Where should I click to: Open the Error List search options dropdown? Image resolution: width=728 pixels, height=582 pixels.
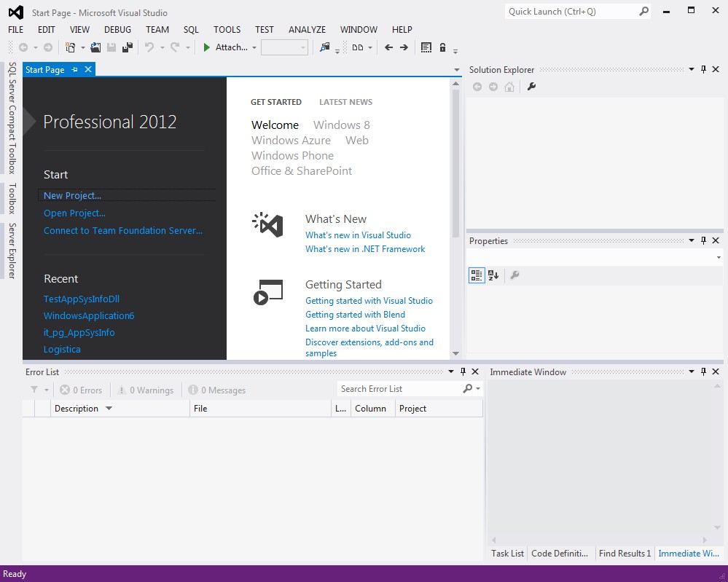tap(478, 388)
